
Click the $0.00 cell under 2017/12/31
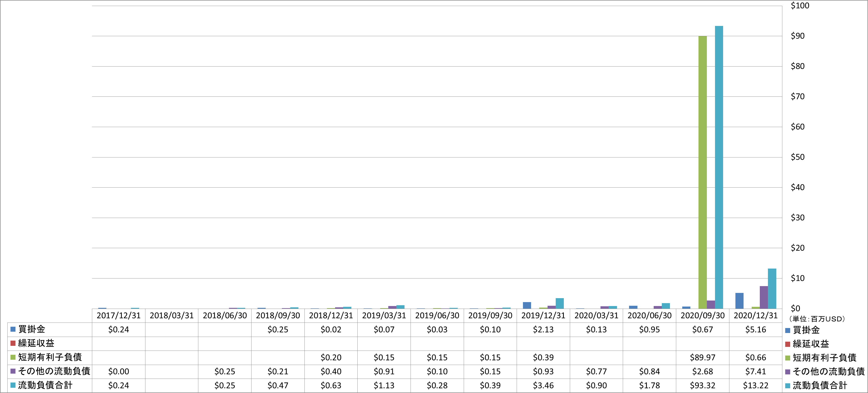119,371
